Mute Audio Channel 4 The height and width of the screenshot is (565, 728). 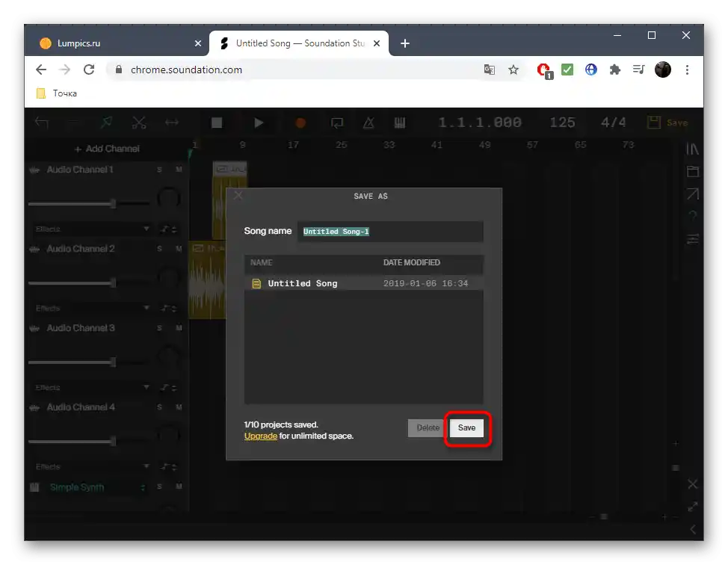[179, 407]
